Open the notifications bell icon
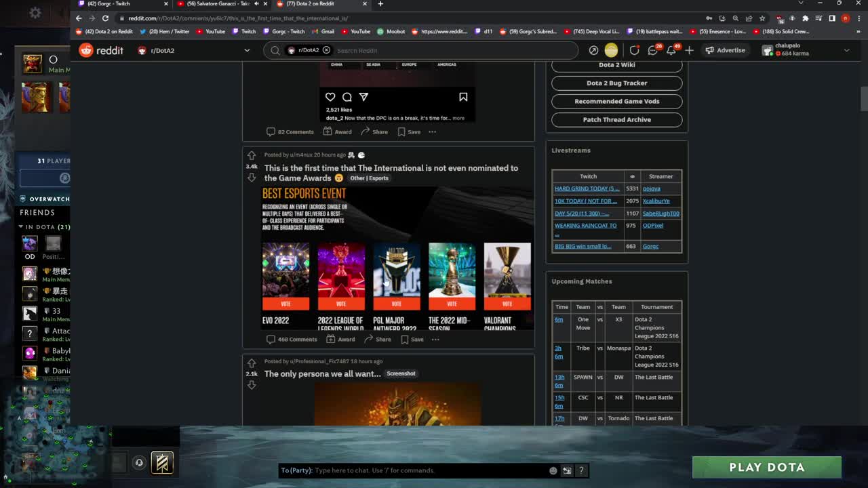This screenshot has width=868, height=488. (671, 50)
